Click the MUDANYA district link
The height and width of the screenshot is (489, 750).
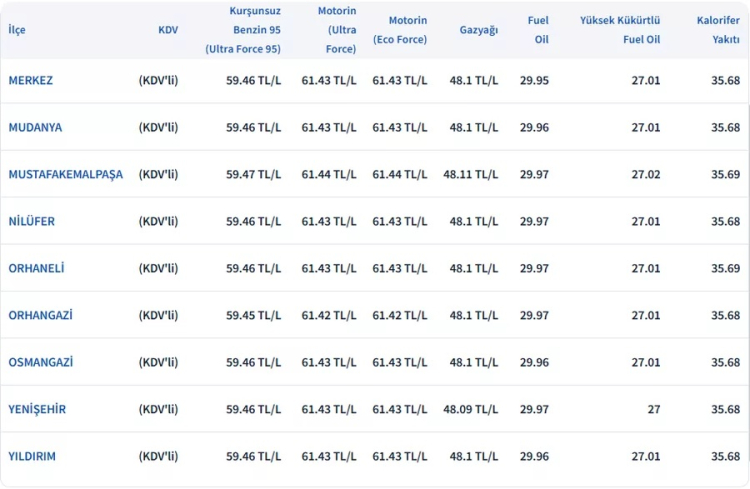pos(34,127)
